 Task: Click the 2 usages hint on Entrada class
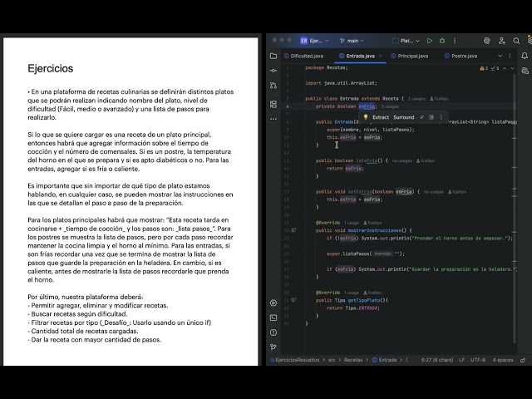(416, 99)
